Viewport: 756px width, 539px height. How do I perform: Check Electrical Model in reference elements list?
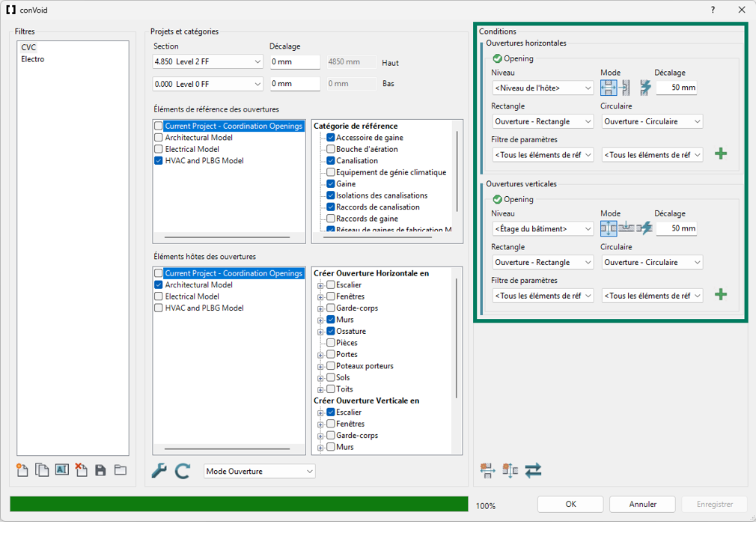(x=159, y=149)
